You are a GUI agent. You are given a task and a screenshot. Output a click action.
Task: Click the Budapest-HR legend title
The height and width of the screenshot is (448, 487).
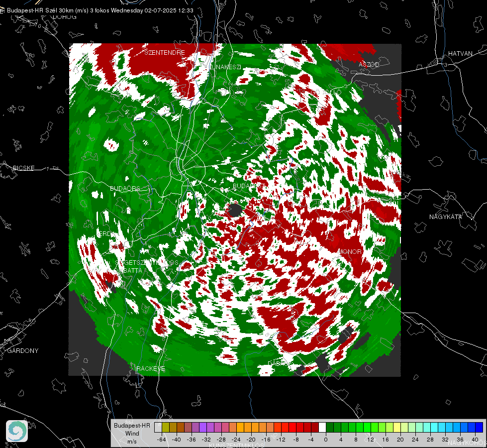[x=132, y=426]
